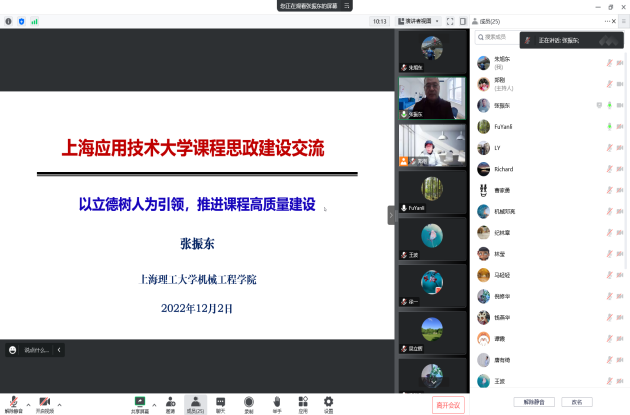The height and width of the screenshot is (415, 630).
Task: Toggle green microphone icon in FuYanli row
Action: tap(610, 127)
